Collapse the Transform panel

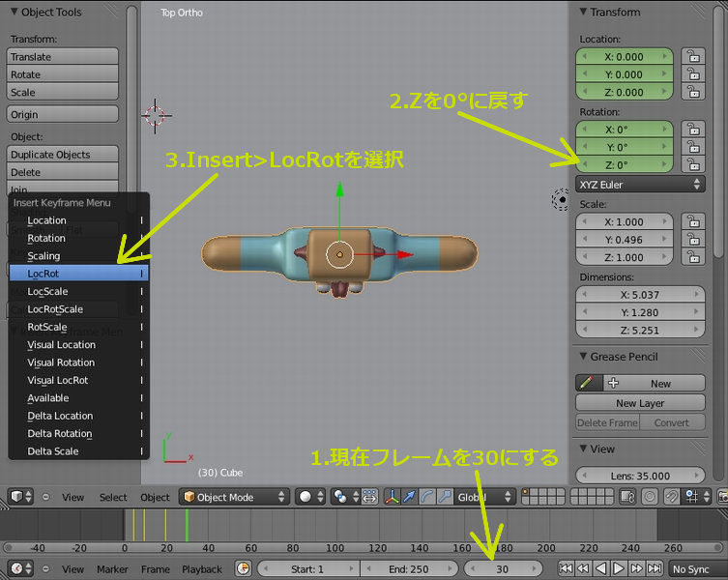click(x=583, y=12)
